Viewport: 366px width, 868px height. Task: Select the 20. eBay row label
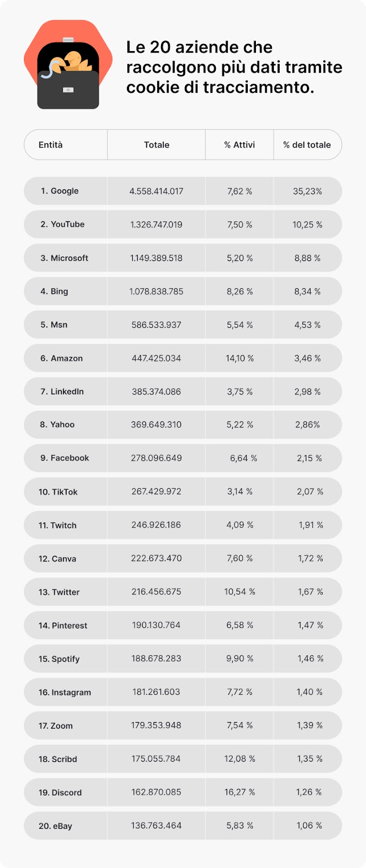tap(55, 826)
